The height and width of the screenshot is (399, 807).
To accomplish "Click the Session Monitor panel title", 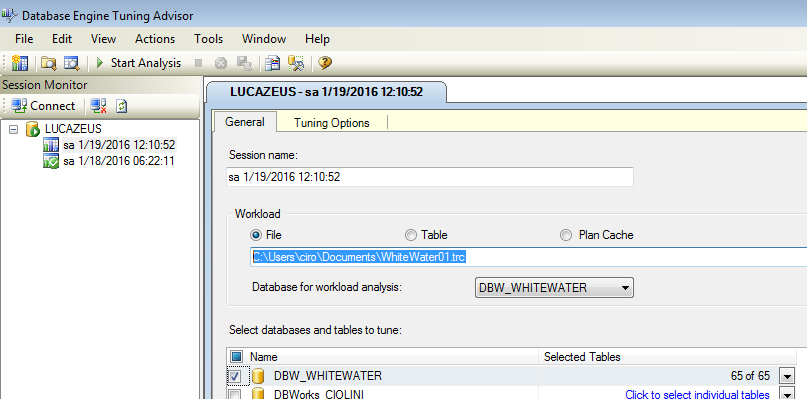I will (x=45, y=85).
